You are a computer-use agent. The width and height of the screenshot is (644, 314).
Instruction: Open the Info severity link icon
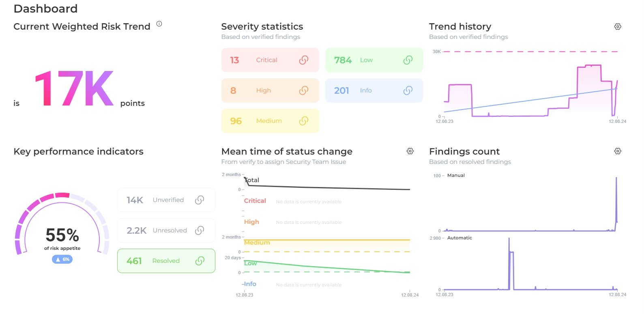point(408,90)
